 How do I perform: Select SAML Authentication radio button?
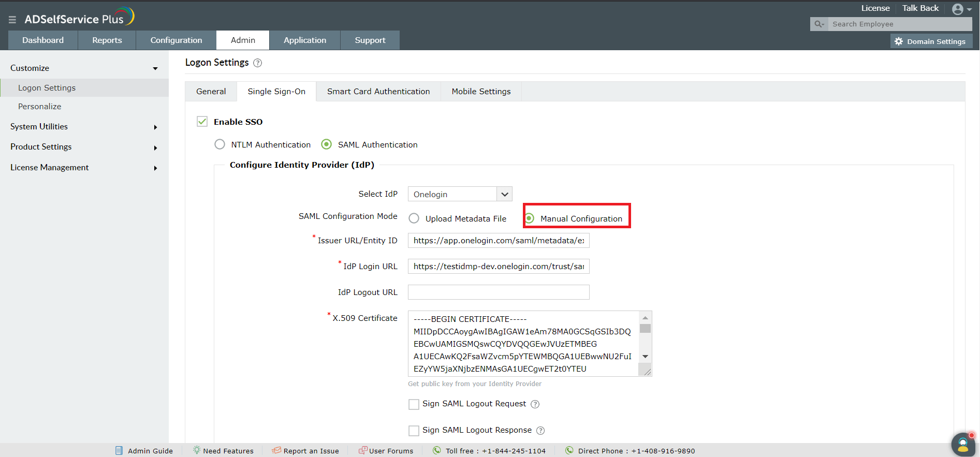[x=327, y=144]
